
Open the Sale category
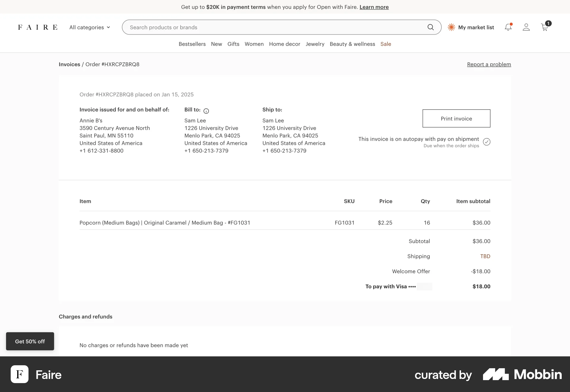385,44
